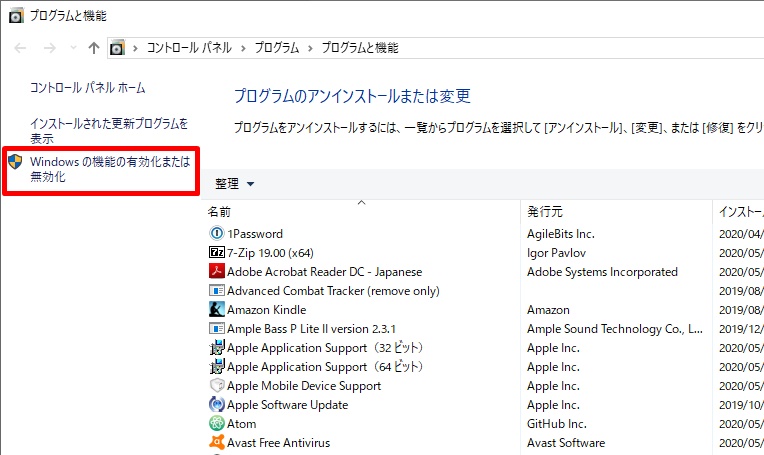Click Apple Application Support 64-bit icon

(x=216, y=366)
